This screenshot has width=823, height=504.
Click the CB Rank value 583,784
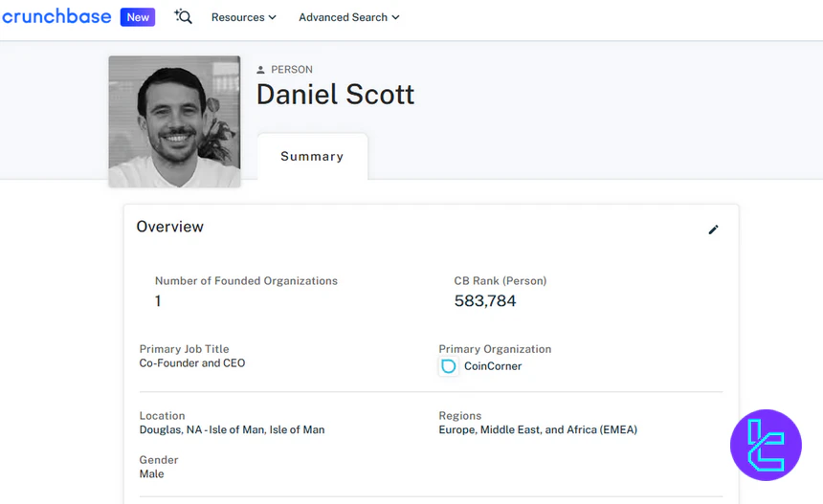click(485, 300)
